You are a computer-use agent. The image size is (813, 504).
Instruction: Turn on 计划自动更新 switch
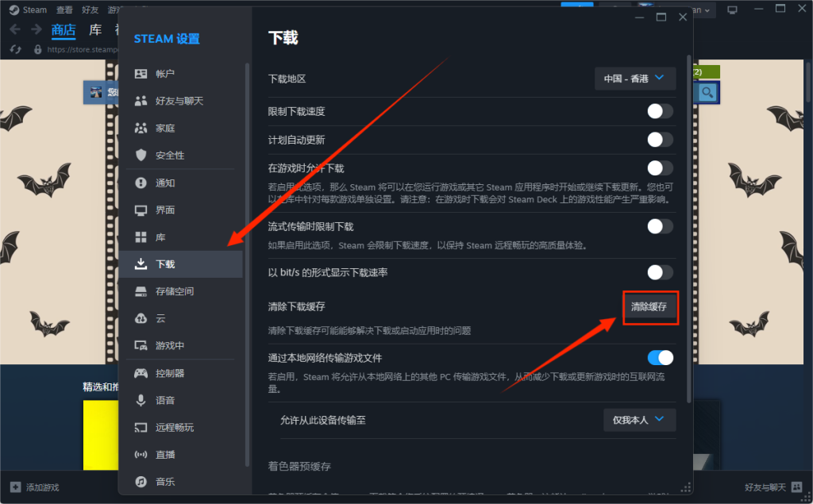[659, 140]
